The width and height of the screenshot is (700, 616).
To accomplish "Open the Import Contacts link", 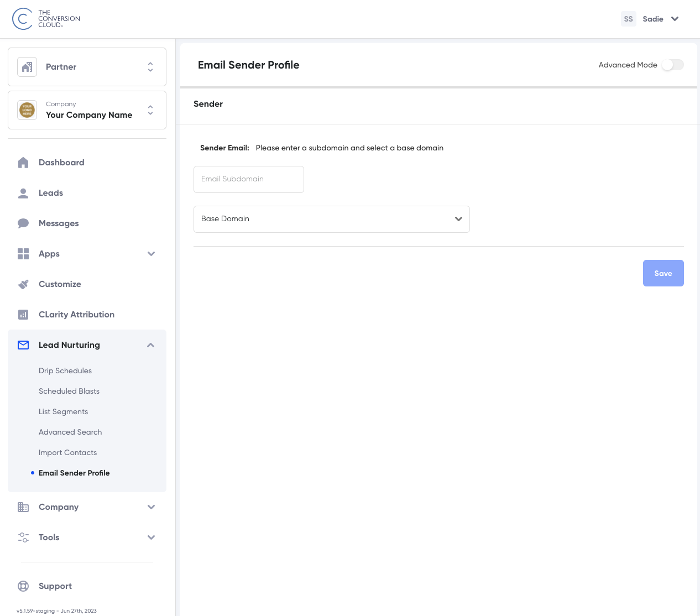I will point(67,452).
